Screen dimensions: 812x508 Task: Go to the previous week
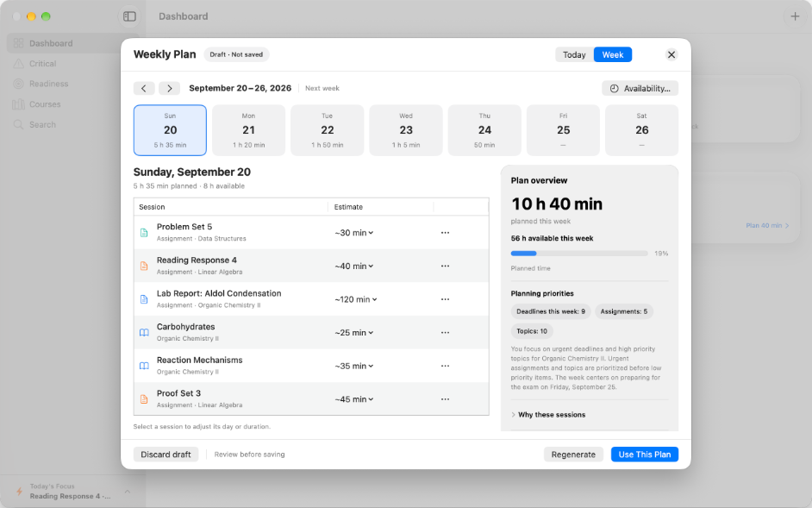click(144, 88)
